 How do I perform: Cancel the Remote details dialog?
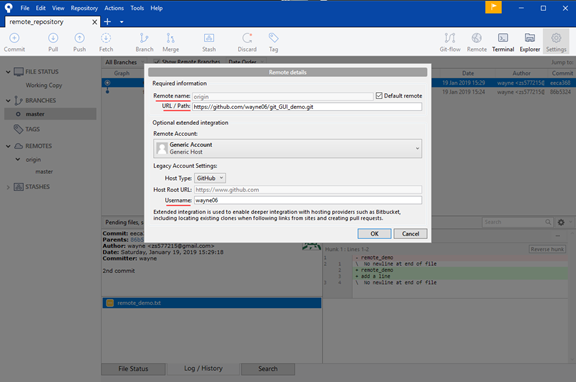(410, 234)
